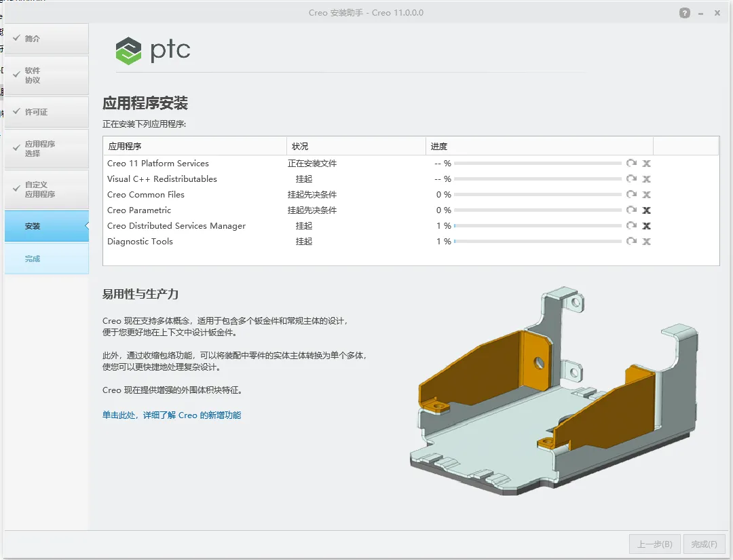Cancel Creo 11 Platform Services installation
This screenshot has width=733, height=560.
pyautogui.click(x=647, y=164)
